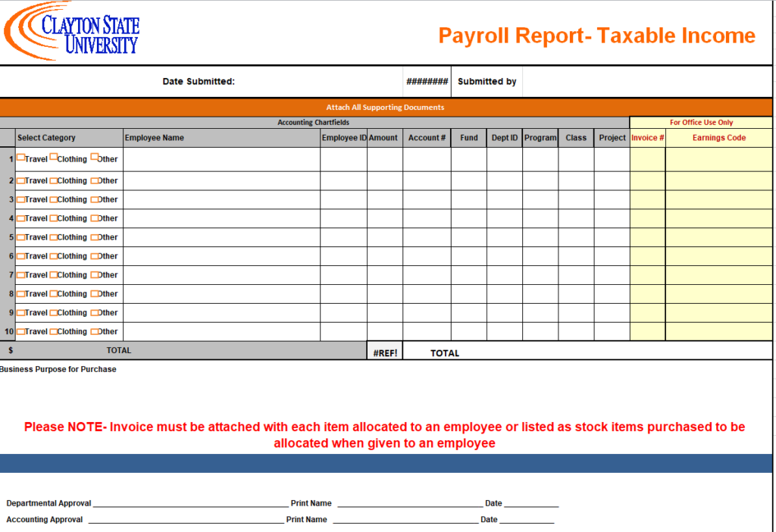
Task: Click the blank field after Submitted by
Action: (x=646, y=82)
